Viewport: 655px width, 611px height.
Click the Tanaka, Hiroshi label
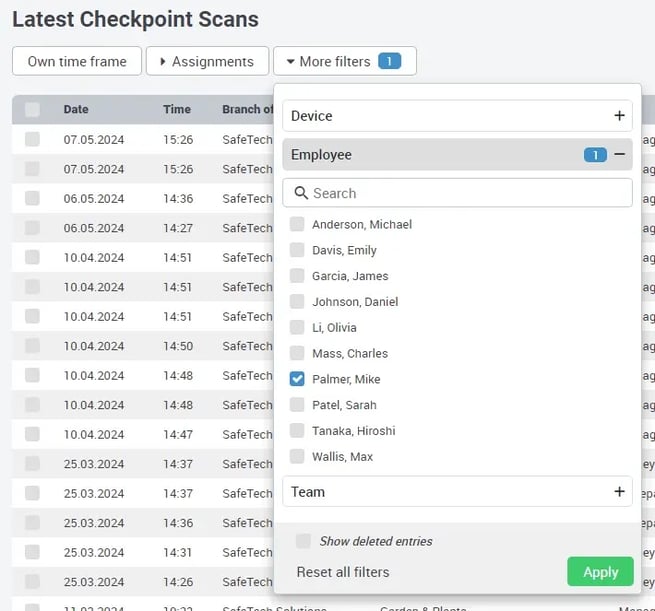point(353,431)
